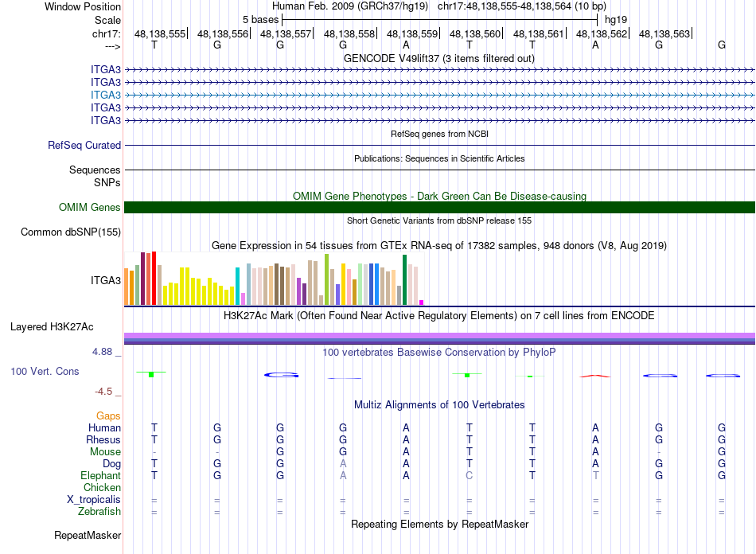Select Human Feb. 2009 (GRCh37/hg19) assembly text

click(x=350, y=6)
